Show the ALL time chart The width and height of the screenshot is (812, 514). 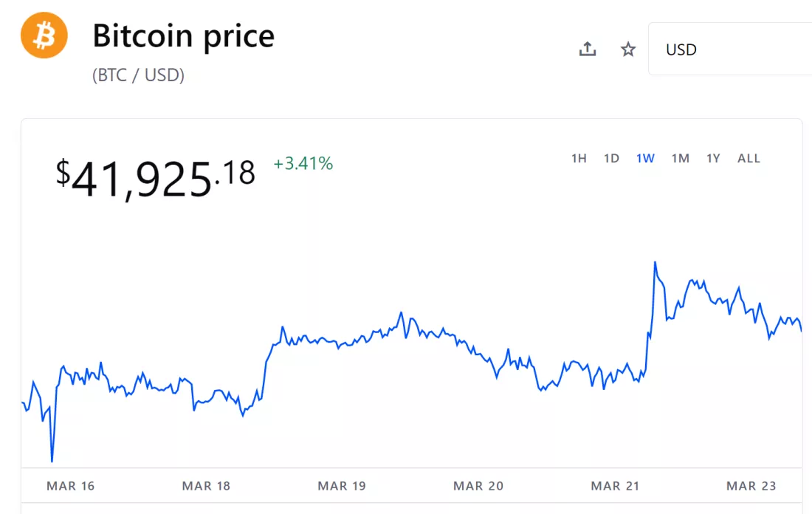[749, 158]
